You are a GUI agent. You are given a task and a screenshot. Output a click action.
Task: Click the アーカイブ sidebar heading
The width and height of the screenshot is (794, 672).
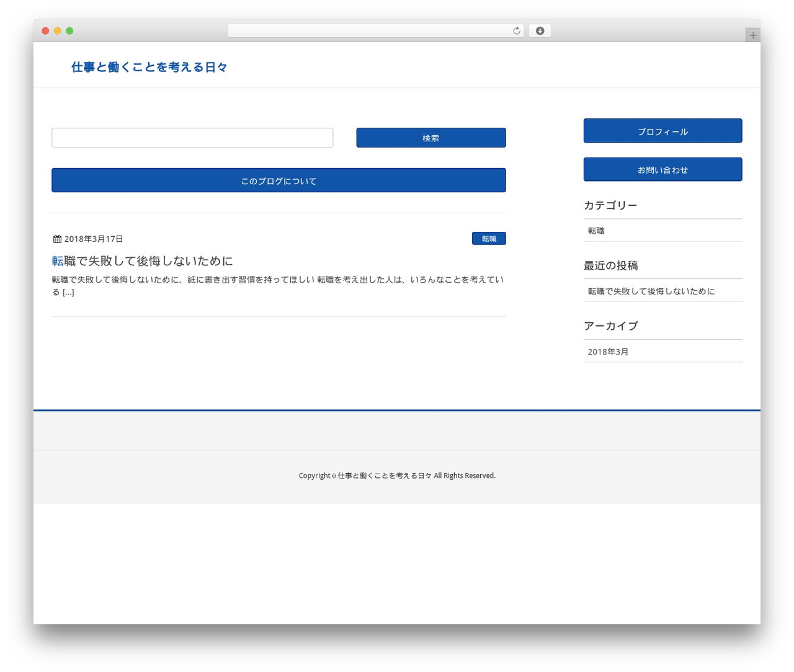tap(610, 326)
